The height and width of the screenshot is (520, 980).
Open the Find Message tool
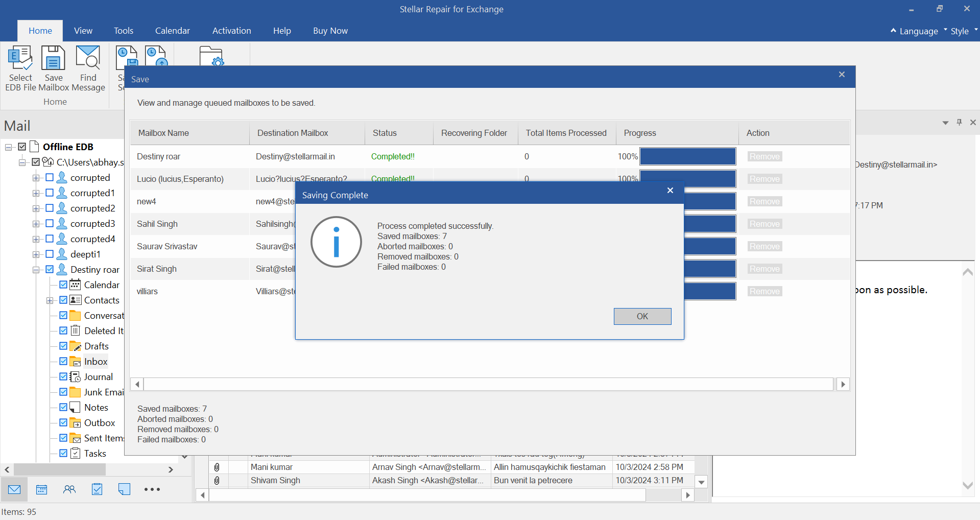(x=88, y=58)
